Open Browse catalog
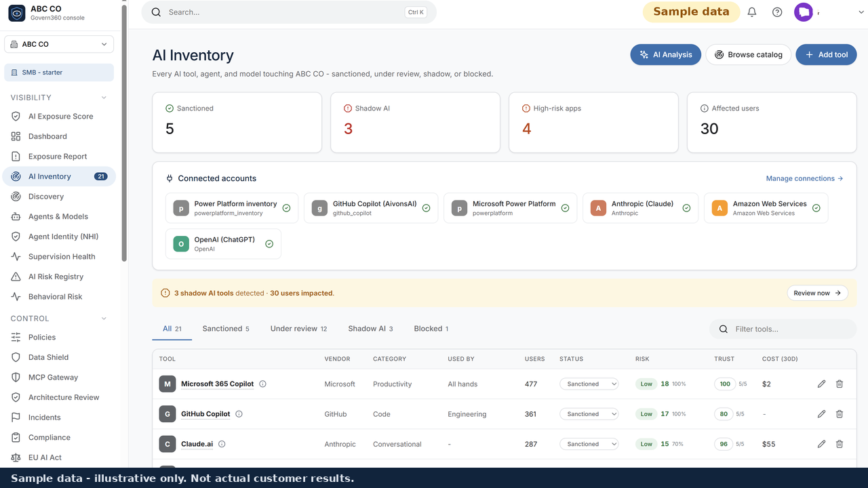868x488 pixels. click(x=748, y=55)
